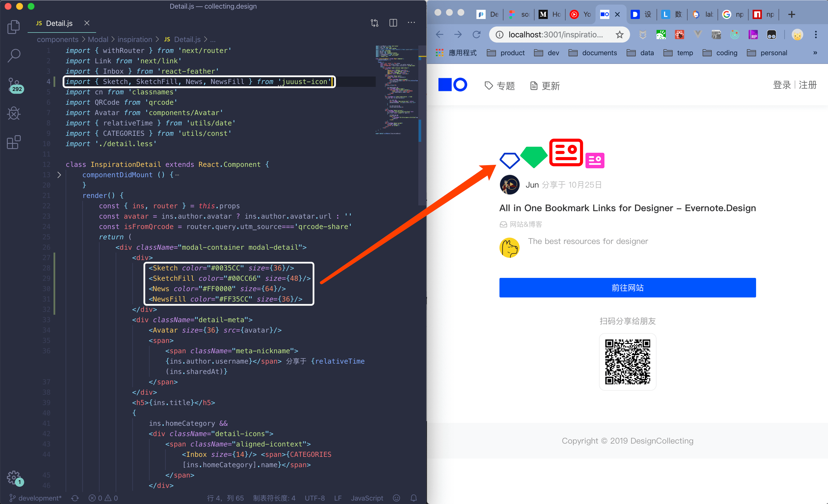
Task: Click the localhost address bar
Action: pyautogui.click(x=555, y=35)
